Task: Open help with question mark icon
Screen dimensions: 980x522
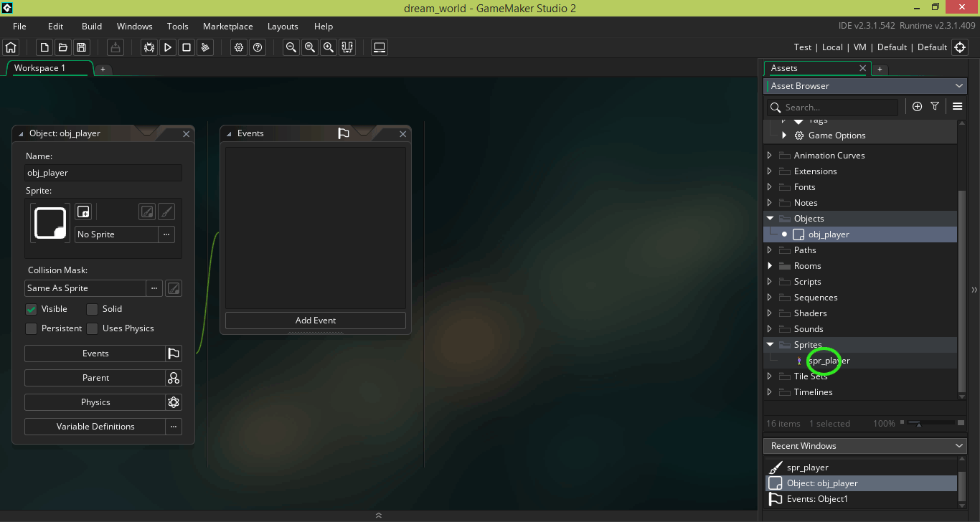Action: [258, 47]
